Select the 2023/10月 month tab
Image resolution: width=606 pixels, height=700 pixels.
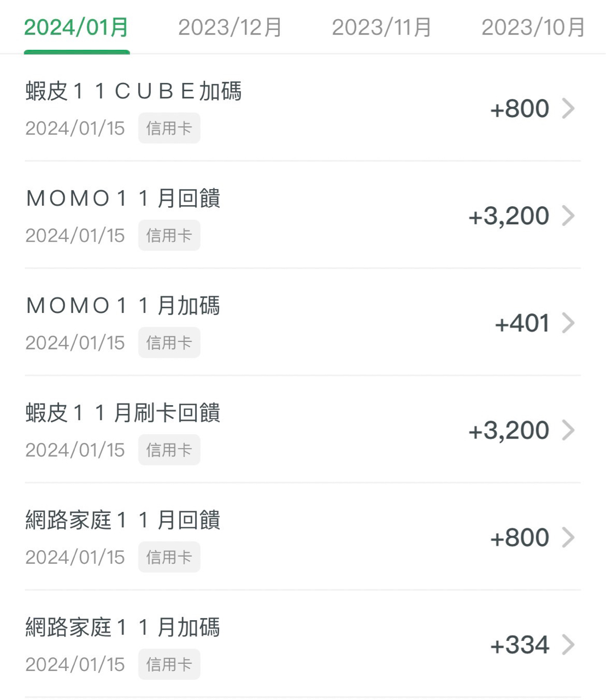pyautogui.click(x=533, y=27)
